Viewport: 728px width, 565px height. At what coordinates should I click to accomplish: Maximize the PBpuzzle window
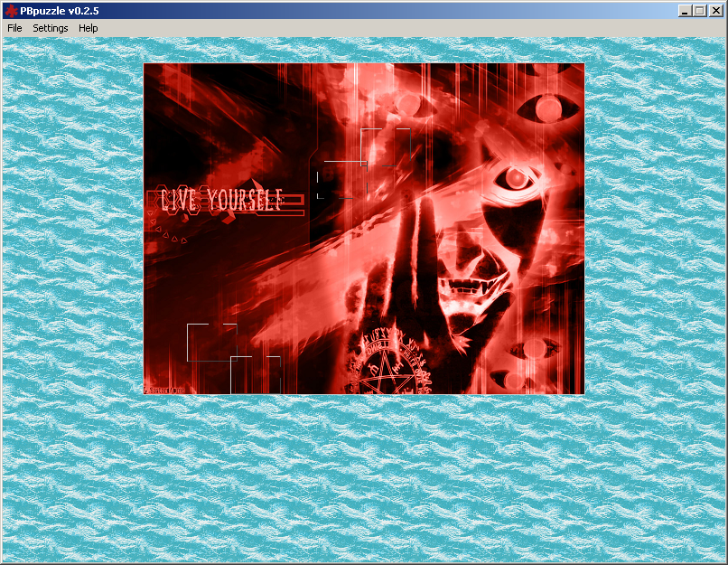[x=700, y=11]
